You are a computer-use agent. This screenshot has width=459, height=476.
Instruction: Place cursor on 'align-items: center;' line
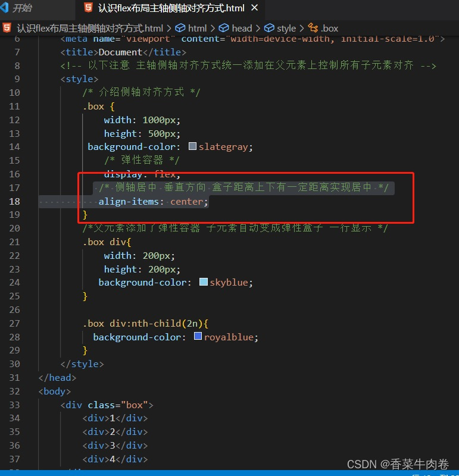(x=154, y=202)
